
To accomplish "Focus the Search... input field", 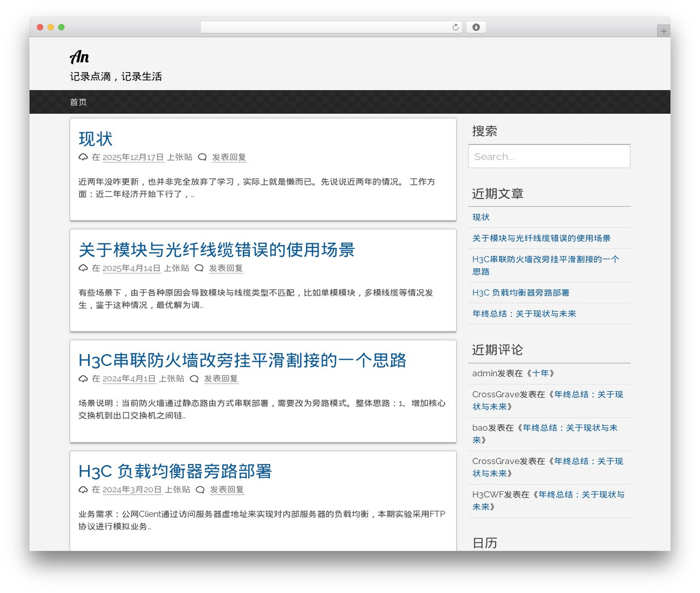I will [x=549, y=156].
